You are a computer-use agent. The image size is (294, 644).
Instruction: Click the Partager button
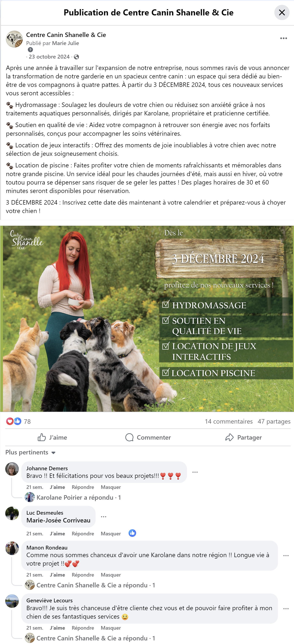(243, 437)
